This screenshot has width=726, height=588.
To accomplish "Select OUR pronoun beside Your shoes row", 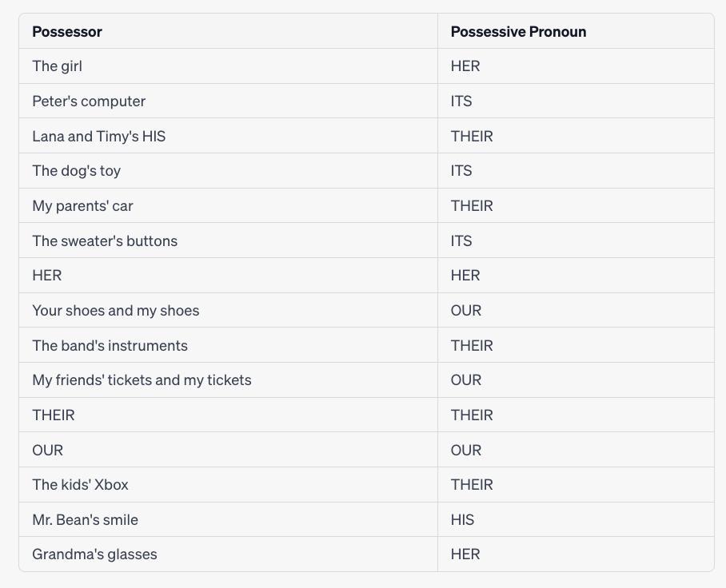I will click(466, 311).
